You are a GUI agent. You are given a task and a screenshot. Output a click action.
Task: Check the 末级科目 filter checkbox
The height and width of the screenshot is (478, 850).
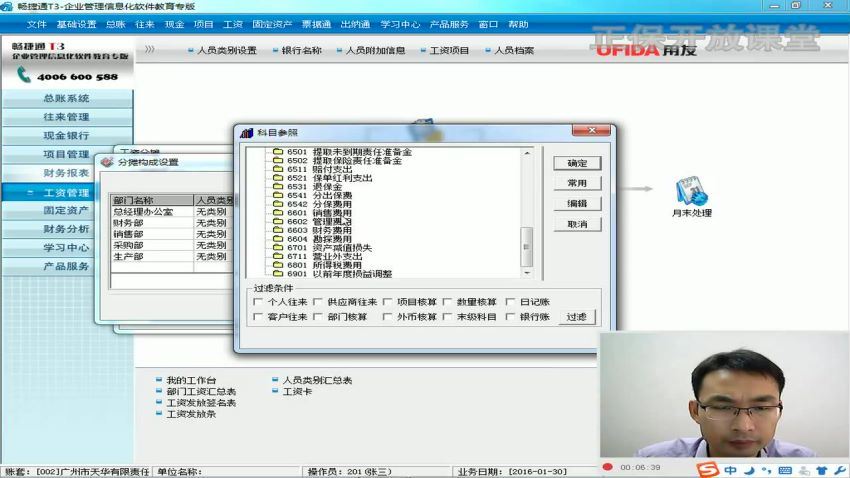[447, 316]
